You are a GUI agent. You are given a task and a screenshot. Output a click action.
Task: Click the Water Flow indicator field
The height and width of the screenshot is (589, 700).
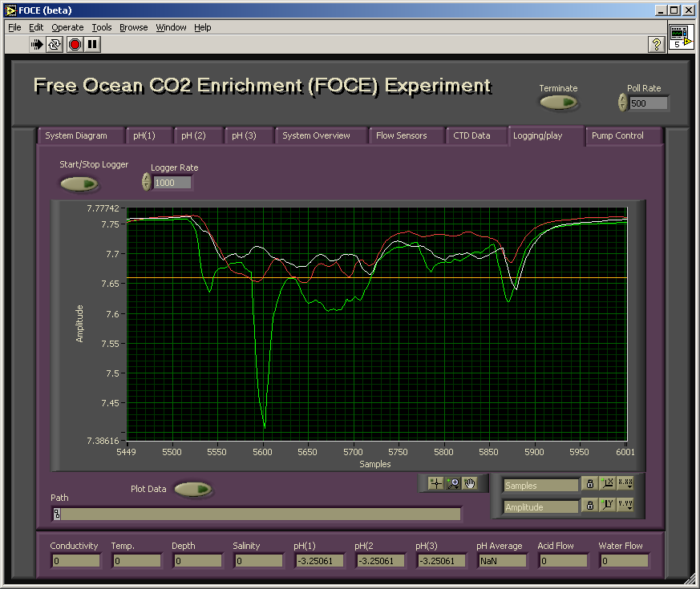(x=625, y=561)
